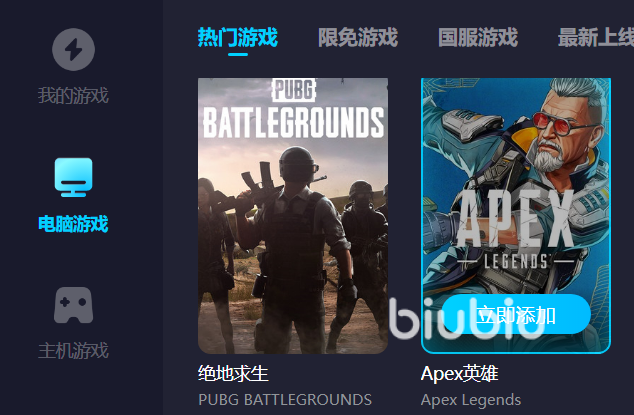This screenshot has width=634, height=415.
Task: Open the 国服游戏 tab
Action: tap(478, 37)
